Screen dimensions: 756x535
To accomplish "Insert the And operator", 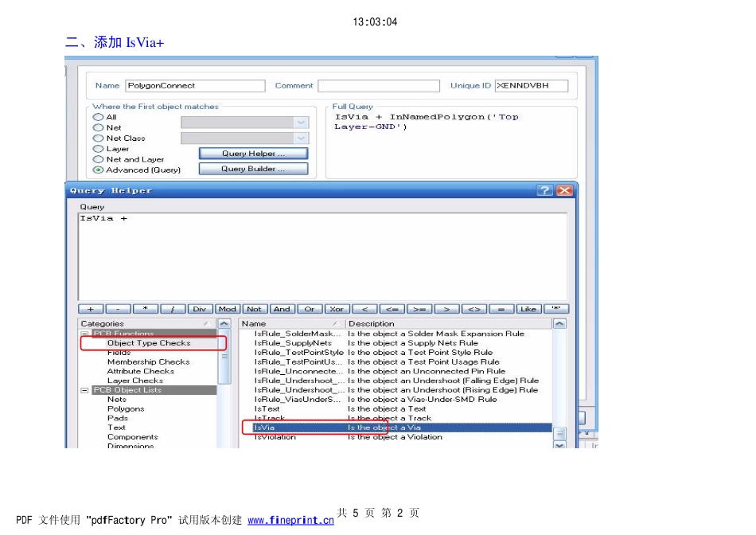I will (283, 309).
